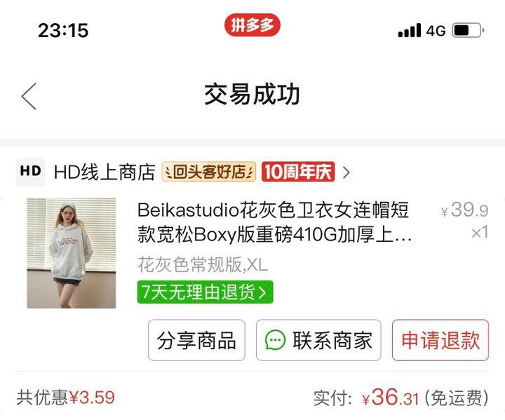
Task: Tap the ¥39.9 item price
Action: tap(464, 210)
